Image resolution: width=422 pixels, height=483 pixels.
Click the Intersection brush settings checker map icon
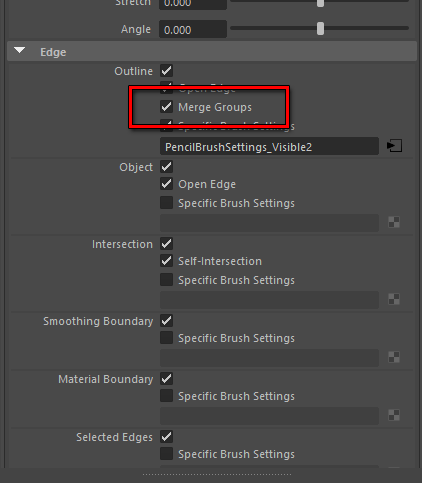[x=394, y=299]
